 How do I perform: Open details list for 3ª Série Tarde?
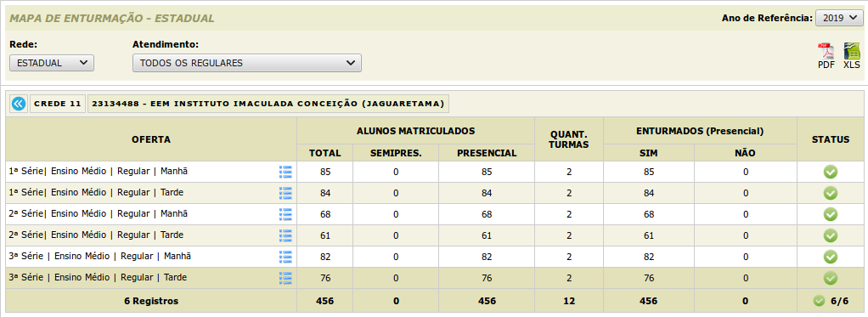[285, 278]
